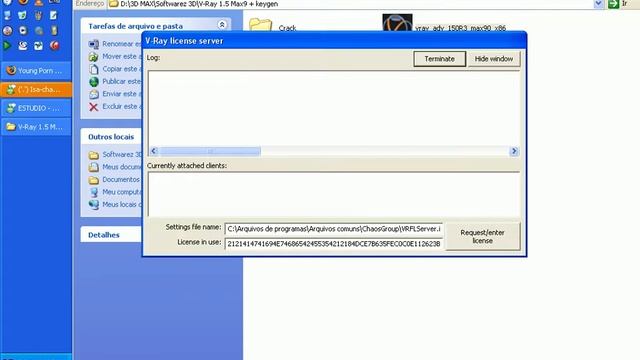Click the Renomear task icon in Explorer
640x360 pixels.
(94, 44)
